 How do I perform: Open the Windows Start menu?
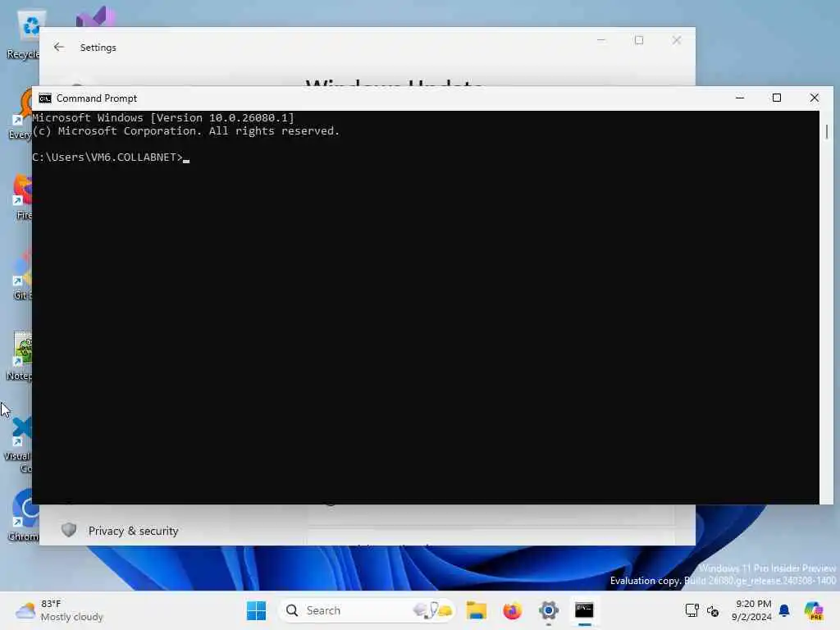click(x=256, y=610)
